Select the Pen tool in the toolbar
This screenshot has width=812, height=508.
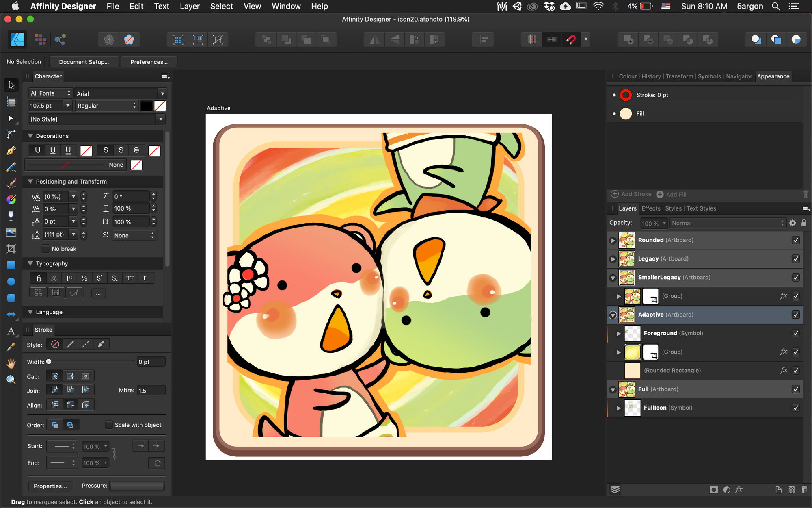tap(11, 150)
